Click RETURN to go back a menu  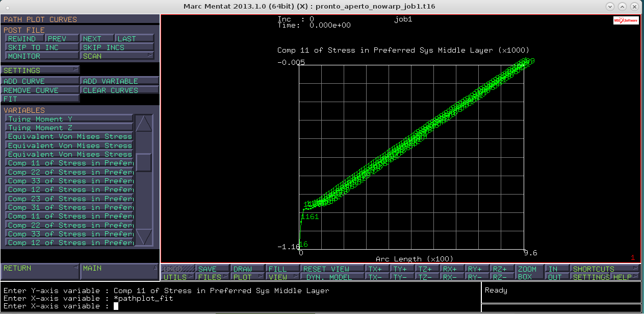(40, 271)
